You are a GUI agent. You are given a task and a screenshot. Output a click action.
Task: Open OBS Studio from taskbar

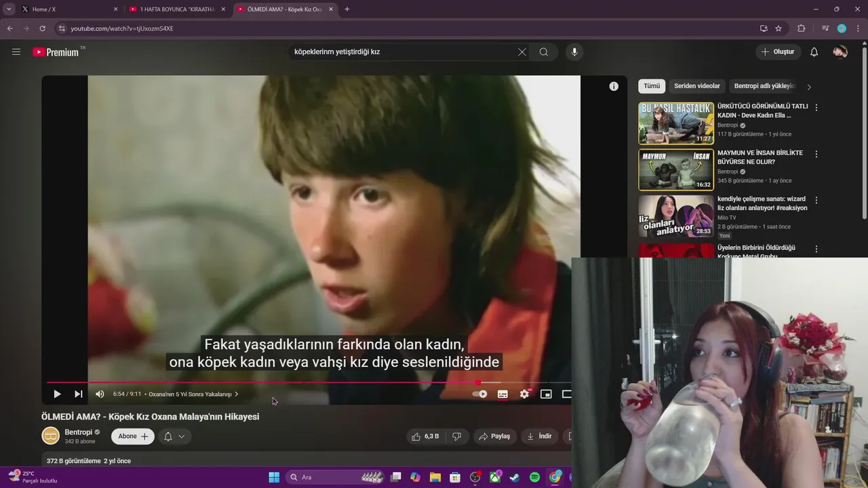tap(475, 477)
